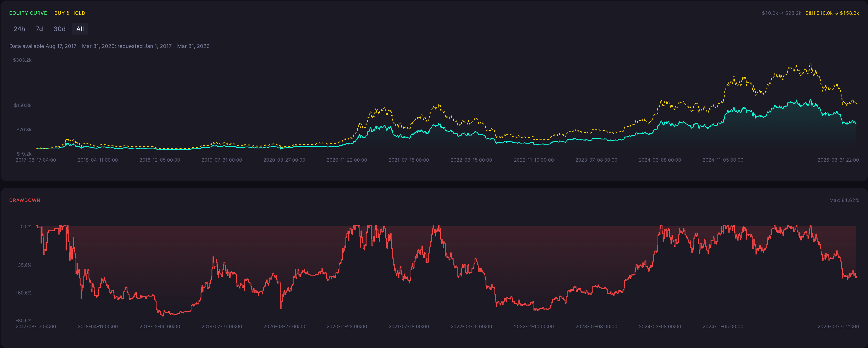Click the -35.6% drawdown axis label
The height and width of the screenshot is (348, 868).
point(24,265)
